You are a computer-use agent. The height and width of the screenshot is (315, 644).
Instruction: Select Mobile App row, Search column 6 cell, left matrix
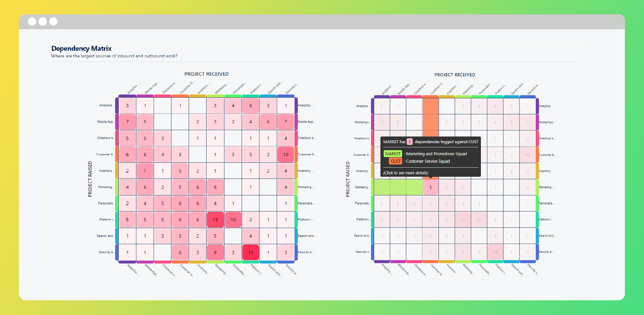[x=268, y=122]
